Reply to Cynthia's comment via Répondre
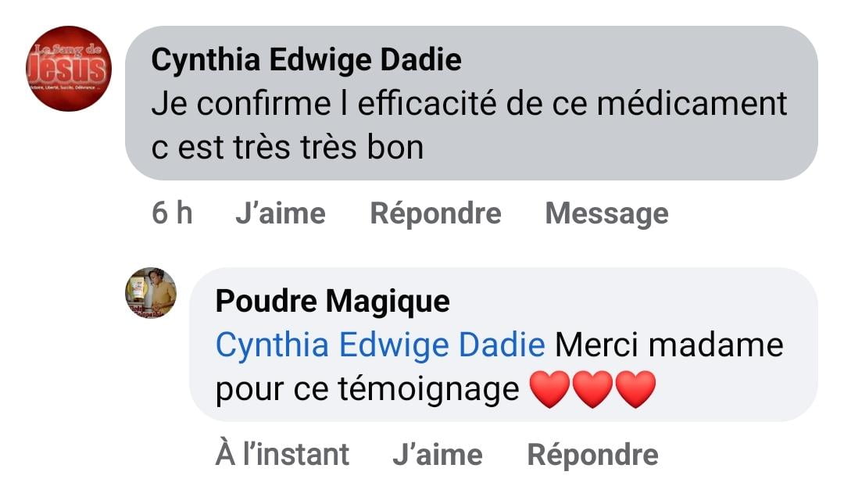This screenshot has height=504, width=844. tap(435, 213)
